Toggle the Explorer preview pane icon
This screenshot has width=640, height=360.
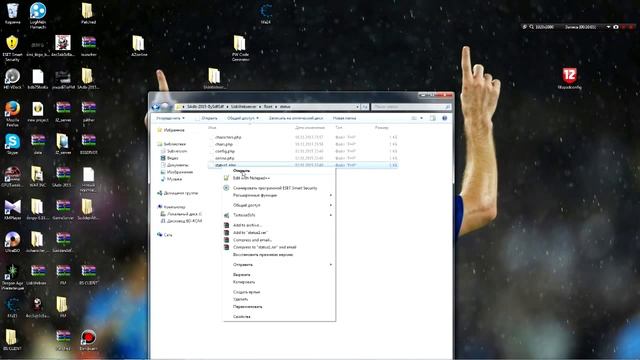(433, 118)
